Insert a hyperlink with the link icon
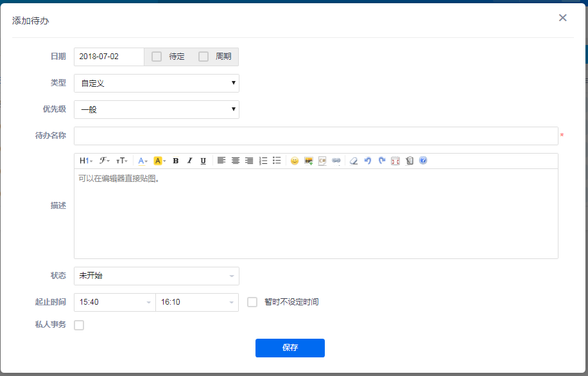 [336, 161]
